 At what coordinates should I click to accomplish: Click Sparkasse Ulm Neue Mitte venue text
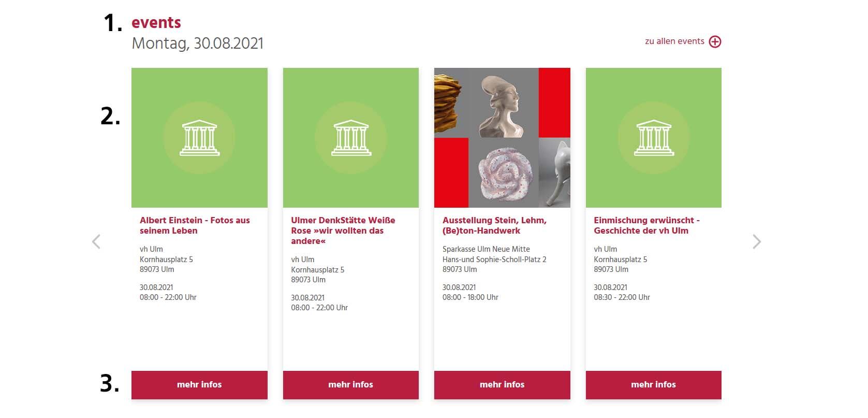pyautogui.click(x=486, y=249)
